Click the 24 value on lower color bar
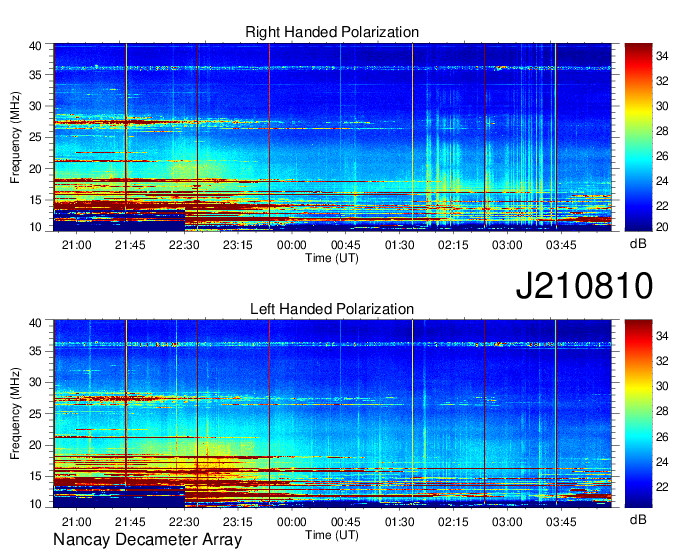 pos(662,462)
